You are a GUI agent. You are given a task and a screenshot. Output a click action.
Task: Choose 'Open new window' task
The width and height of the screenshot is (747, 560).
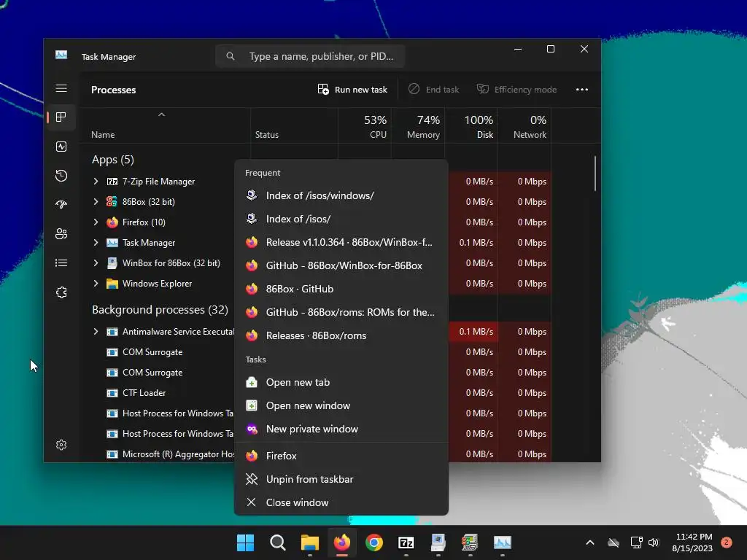click(341, 405)
